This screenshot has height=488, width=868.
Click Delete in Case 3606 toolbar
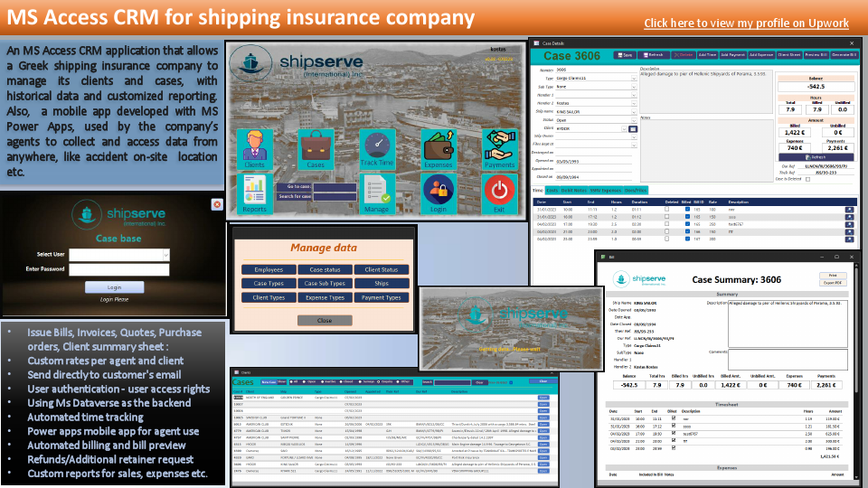684,55
